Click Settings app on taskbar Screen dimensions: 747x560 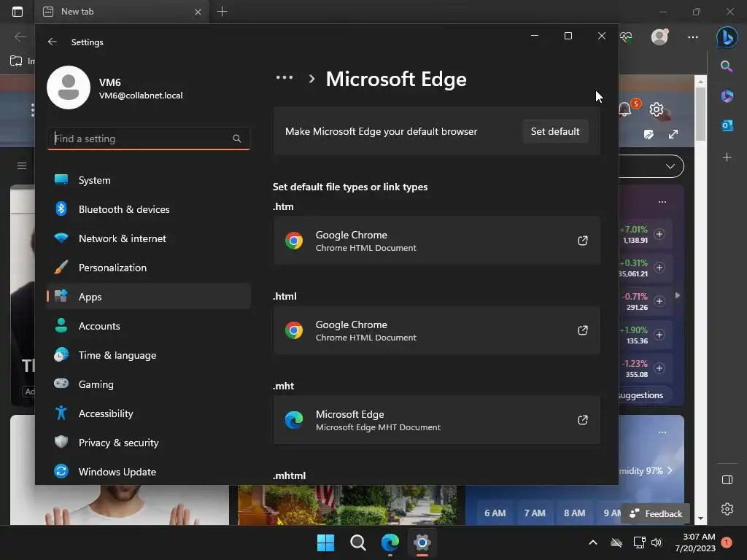coord(422,542)
